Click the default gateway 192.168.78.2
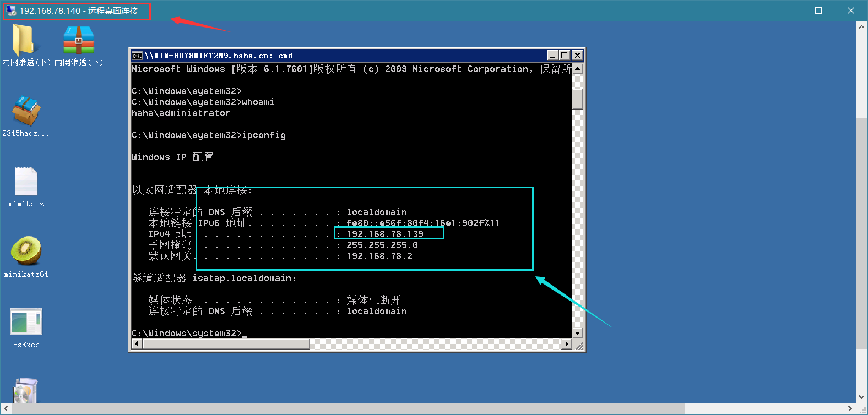 (x=379, y=256)
